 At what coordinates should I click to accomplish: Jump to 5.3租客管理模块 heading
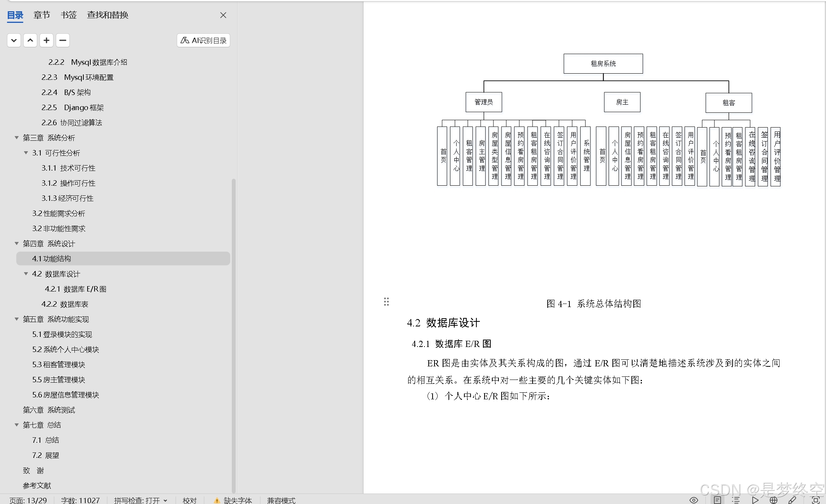pos(59,364)
